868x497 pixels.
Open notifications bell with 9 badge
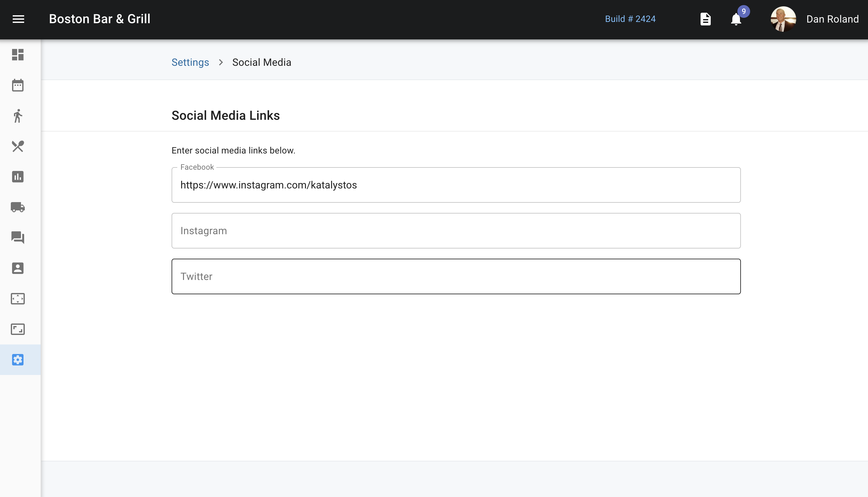click(x=736, y=19)
